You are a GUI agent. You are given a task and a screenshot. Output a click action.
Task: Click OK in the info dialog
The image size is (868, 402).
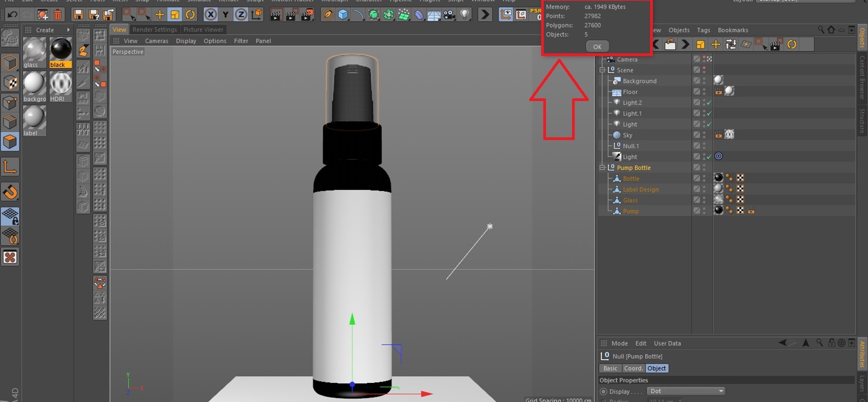(597, 47)
